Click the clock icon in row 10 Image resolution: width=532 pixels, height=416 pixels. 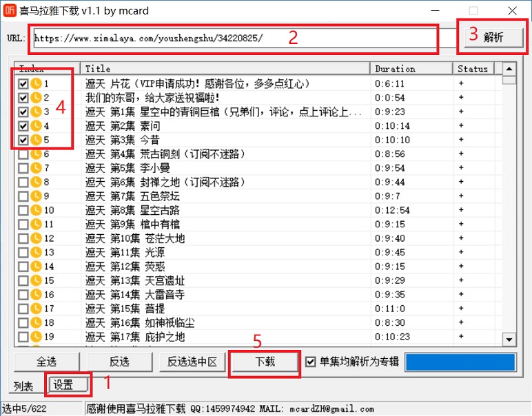pyautogui.click(x=36, y=210)
